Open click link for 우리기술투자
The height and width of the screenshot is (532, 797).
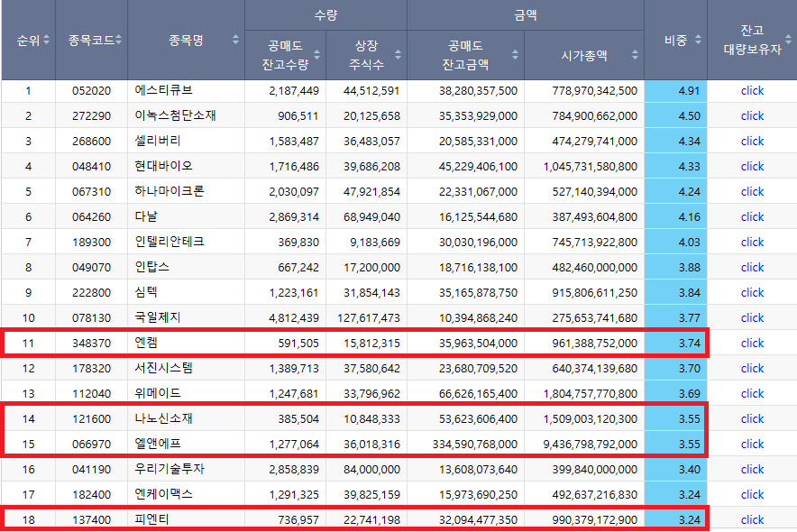[752, 470]
